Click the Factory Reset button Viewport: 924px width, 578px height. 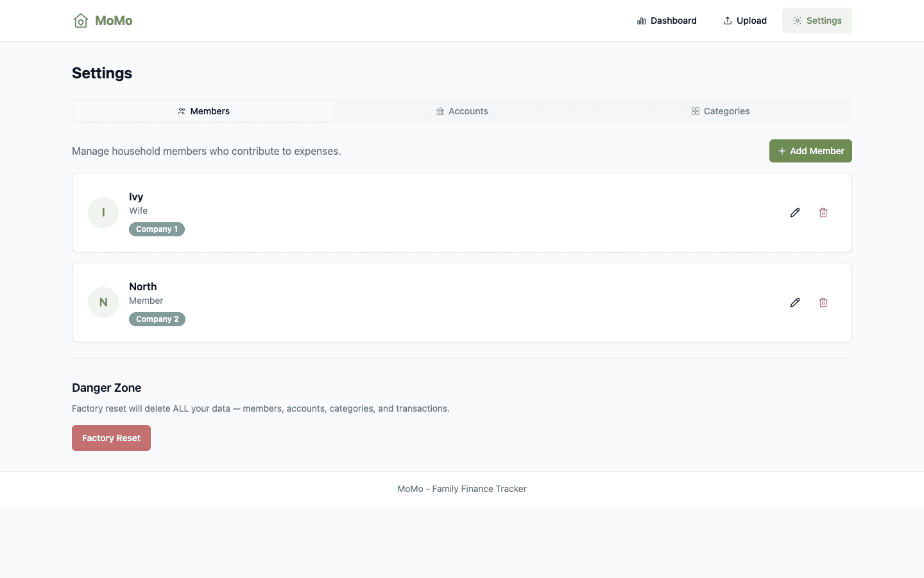(111, 437)
